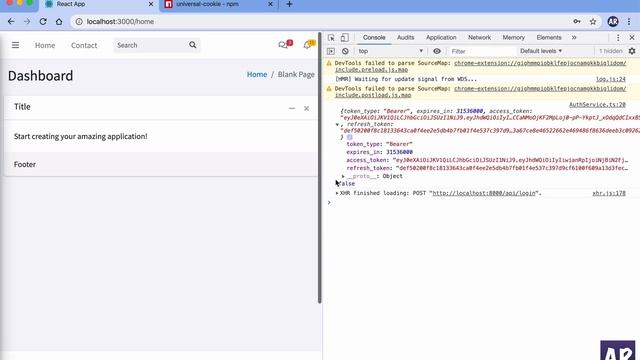The width and height of the screenshot is (640, 360).
Task: View site information icon in address bar
Action: point(79,22)
